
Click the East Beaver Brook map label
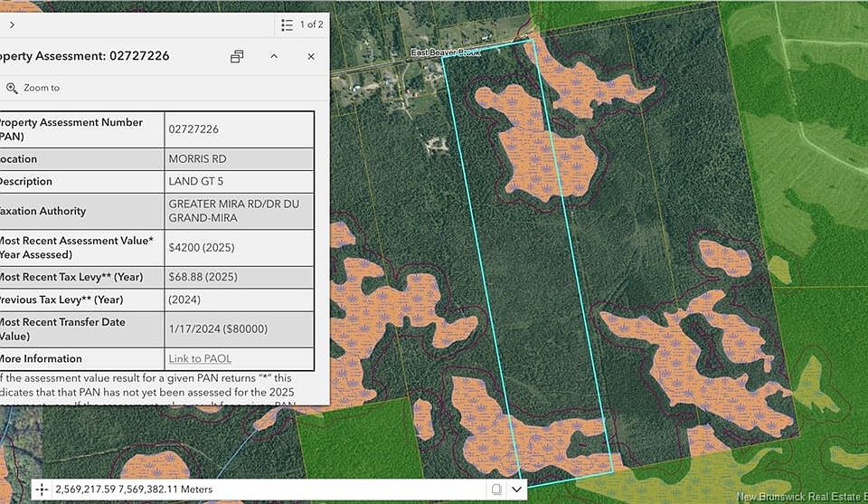pyautogui.click(x=445, y=52)
